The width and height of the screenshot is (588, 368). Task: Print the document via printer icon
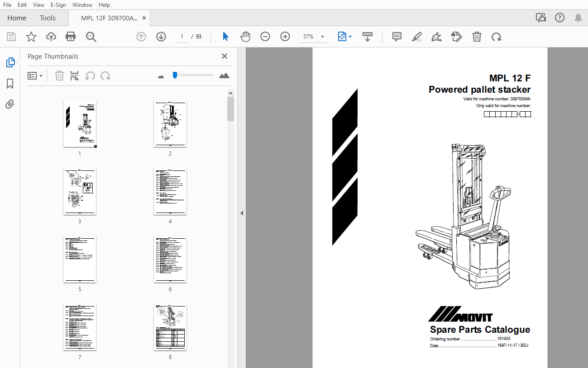click(71, 37)
